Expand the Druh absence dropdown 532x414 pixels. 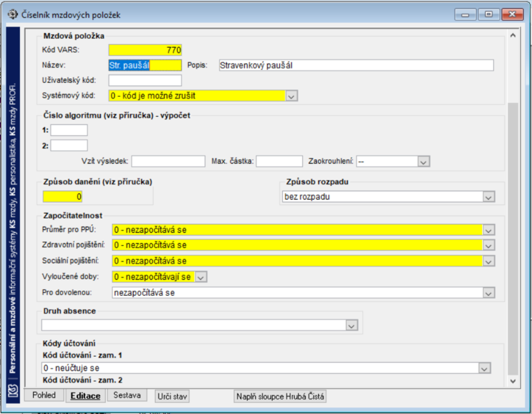coord(351,326)
